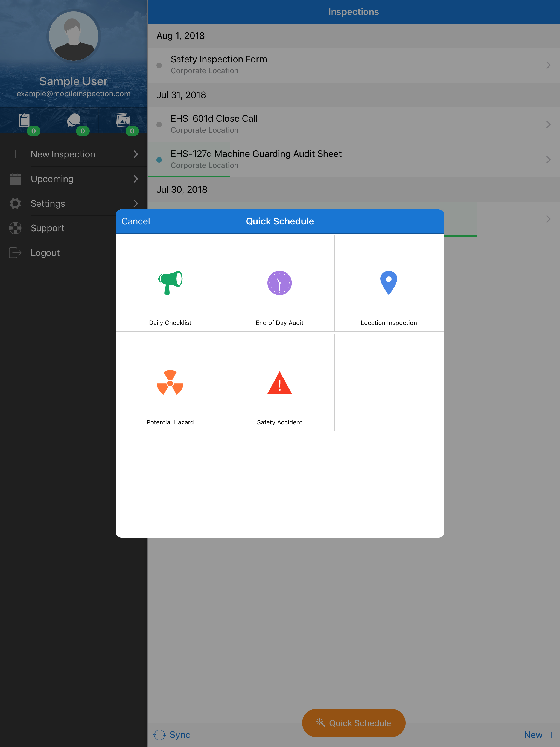The width and height of the screenshot is (560, 747).
Task: Select the Potential Hazard radiation icon
Action: (x=170, y=383)
